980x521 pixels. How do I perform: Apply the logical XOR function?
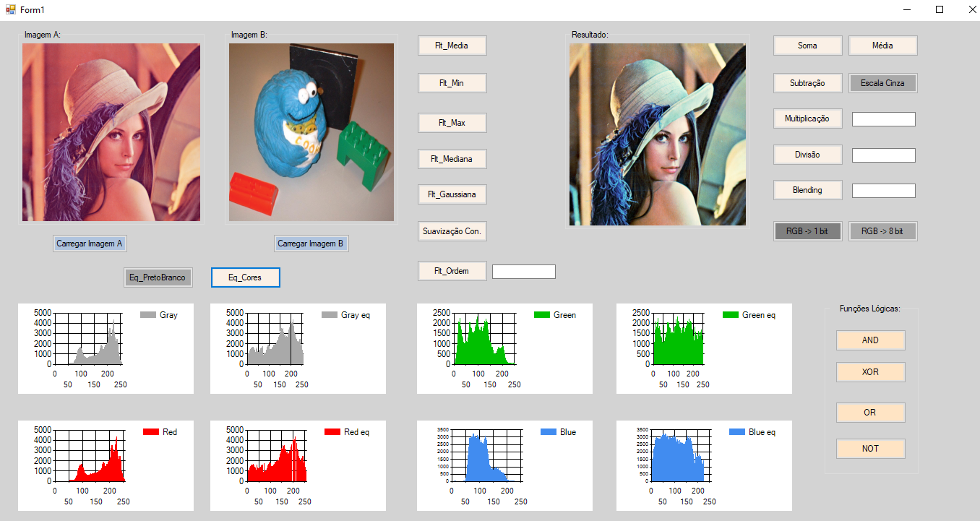[x=870, y=371]
